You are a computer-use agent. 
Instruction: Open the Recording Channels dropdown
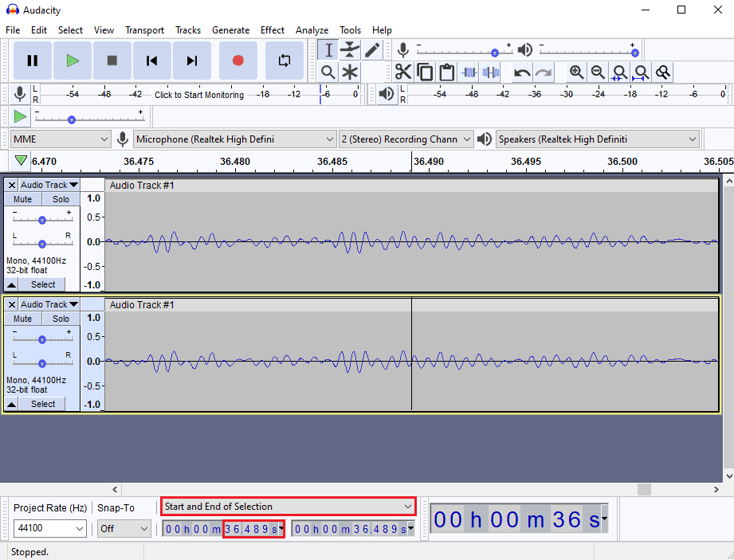click(406, 139)
